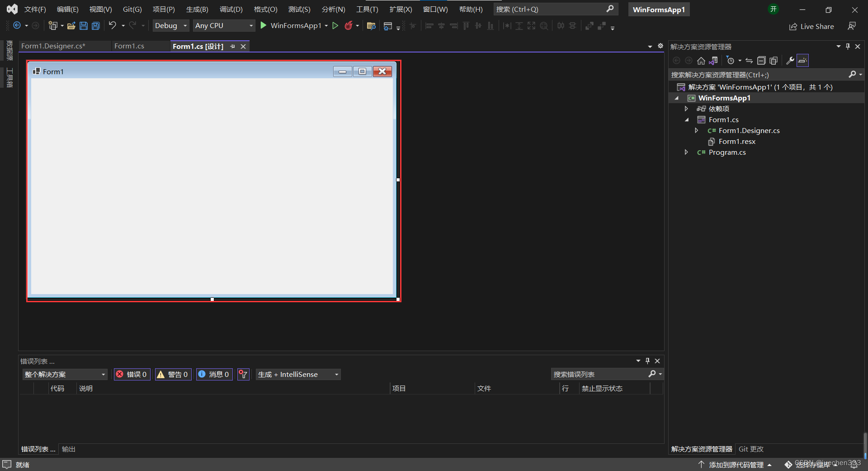Click the Save All icon
This screenshot has width=868, height=471.
pos(96,26)
